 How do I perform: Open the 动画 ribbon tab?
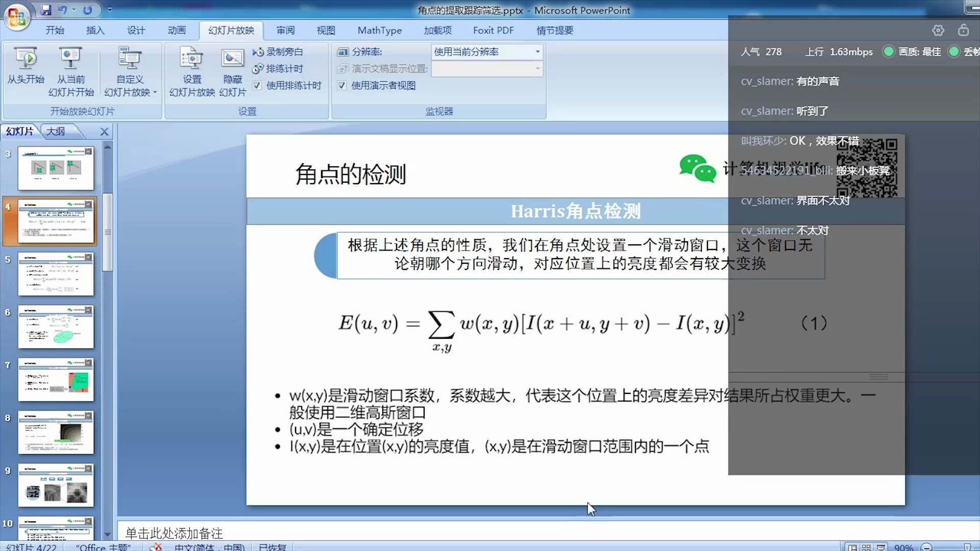pyautogui.click(x=177, y=31)
